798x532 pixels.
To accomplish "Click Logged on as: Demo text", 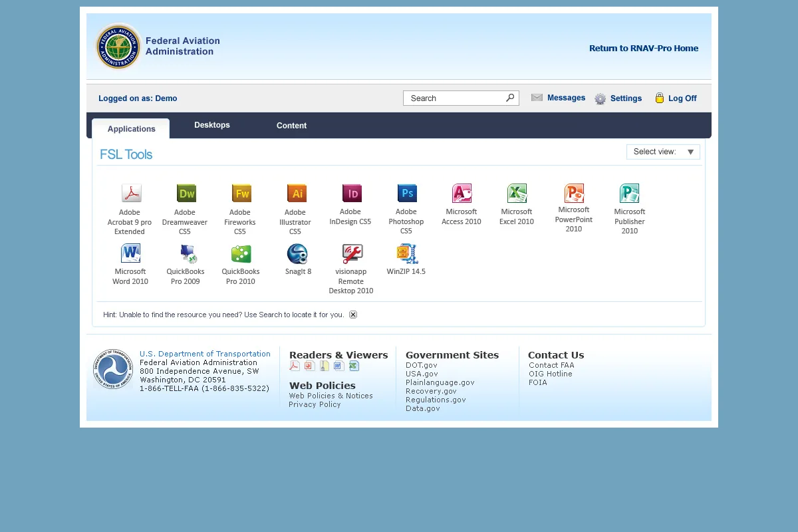I will coord(138,98).
